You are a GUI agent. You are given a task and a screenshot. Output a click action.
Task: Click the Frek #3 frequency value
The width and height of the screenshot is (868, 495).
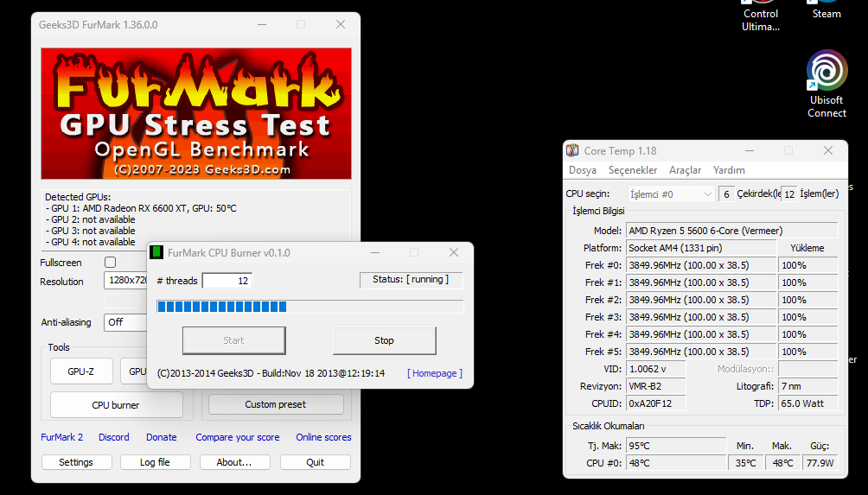click(701, 317)
